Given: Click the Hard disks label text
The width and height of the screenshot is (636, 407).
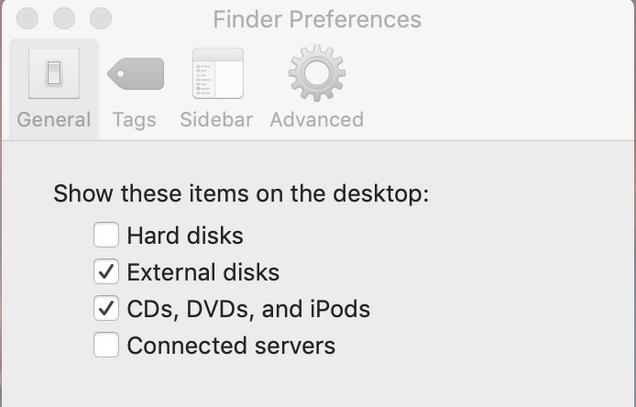Looking at the screenshot, I should [185, 235].
